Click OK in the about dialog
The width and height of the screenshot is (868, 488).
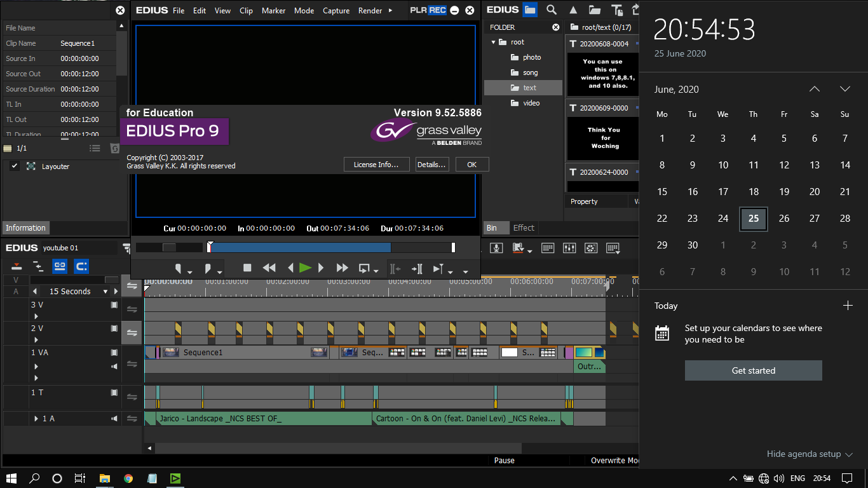[x=472, y=165]
